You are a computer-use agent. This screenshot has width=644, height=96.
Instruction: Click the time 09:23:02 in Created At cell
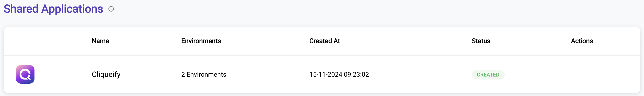356,75
